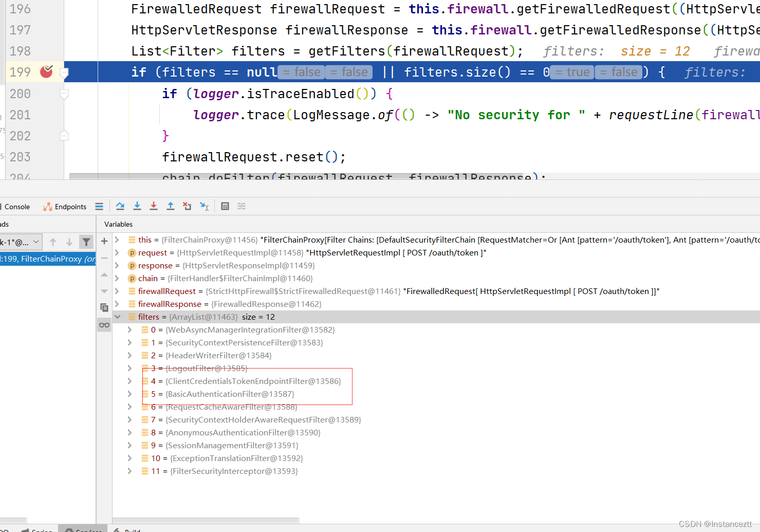This screenshot has height=532, width=760.
Task: Click the red Force Step Into icon
Action: pyautogui.click(x=154, y=206)
